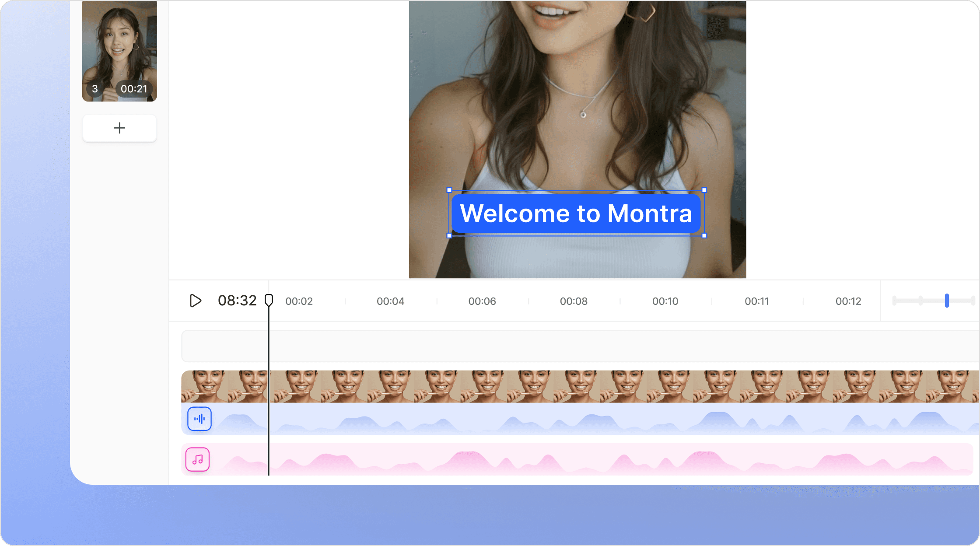The image size is (980, 546).
Task: Add a new scene with plus button
Action: (x=119, y=128)
